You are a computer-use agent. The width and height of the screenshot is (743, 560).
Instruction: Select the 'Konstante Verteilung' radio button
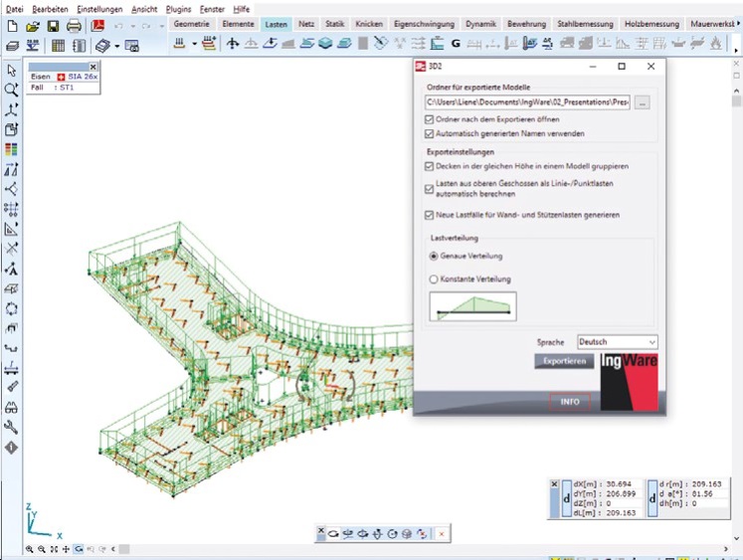434,280
